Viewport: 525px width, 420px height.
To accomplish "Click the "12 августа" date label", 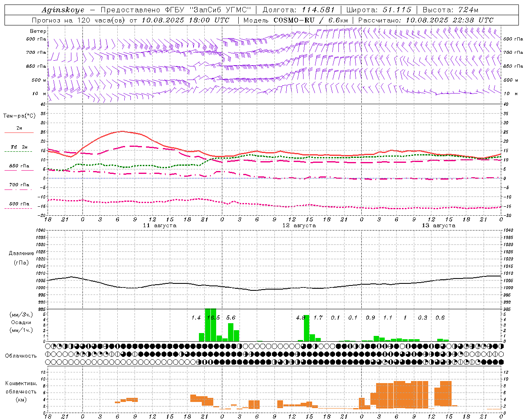I will click(299, 226).
